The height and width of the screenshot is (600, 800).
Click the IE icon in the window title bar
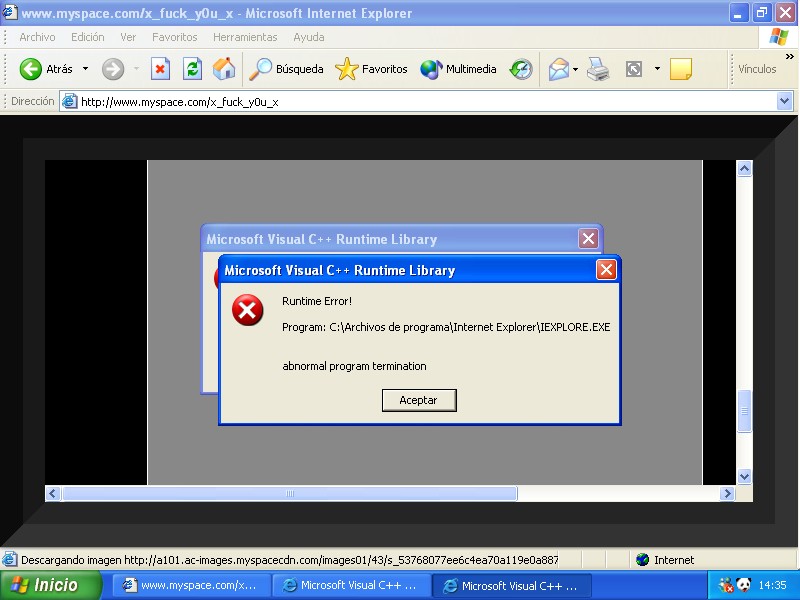[9, 12]
